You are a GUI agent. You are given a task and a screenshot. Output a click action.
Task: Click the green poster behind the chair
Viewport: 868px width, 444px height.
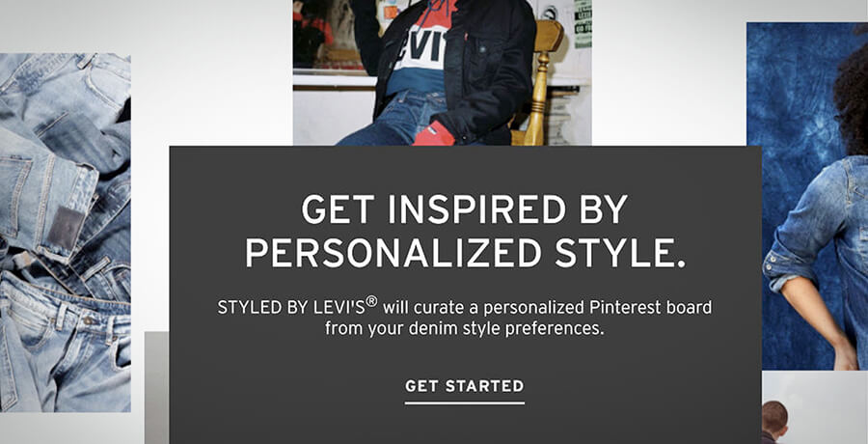(583, 24)
